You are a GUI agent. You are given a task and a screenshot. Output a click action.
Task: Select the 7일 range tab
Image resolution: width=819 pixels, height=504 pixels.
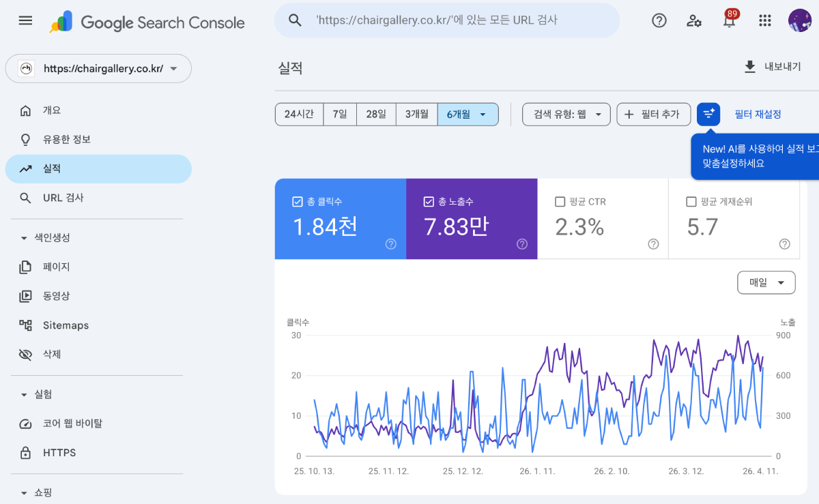tap(340, 114)
